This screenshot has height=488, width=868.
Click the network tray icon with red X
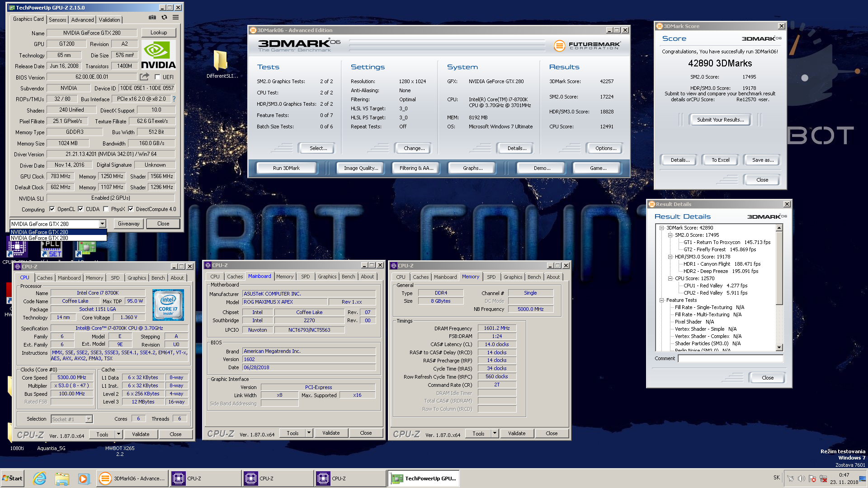[x=823, y=479]
